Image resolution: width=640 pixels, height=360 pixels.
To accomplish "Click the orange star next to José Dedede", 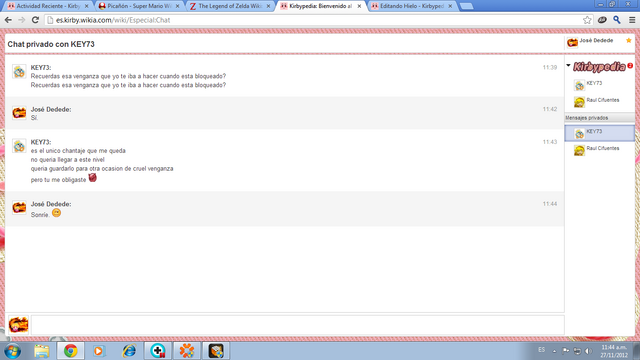I will (x=629, y=40).
